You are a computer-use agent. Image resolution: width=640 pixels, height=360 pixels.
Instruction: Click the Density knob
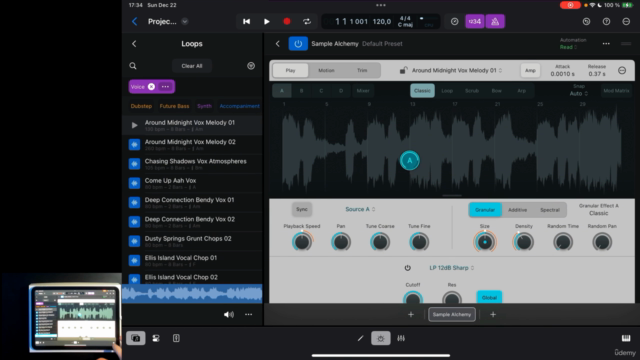(x=524, y=242)
